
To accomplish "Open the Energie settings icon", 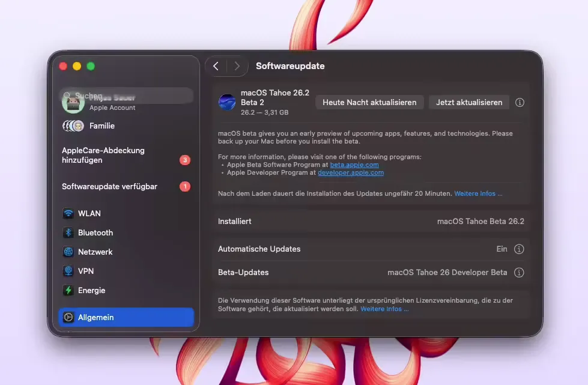I will [68, 290].
